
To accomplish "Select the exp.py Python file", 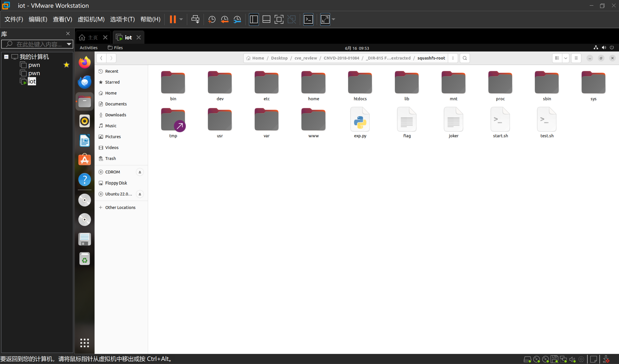I will pyautogui.click(x=360, y=122).
